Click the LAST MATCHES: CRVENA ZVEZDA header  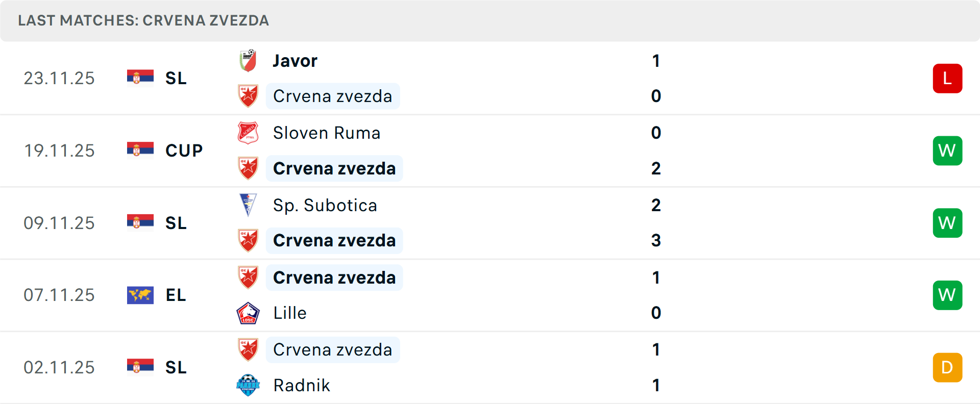pos(143,21)
